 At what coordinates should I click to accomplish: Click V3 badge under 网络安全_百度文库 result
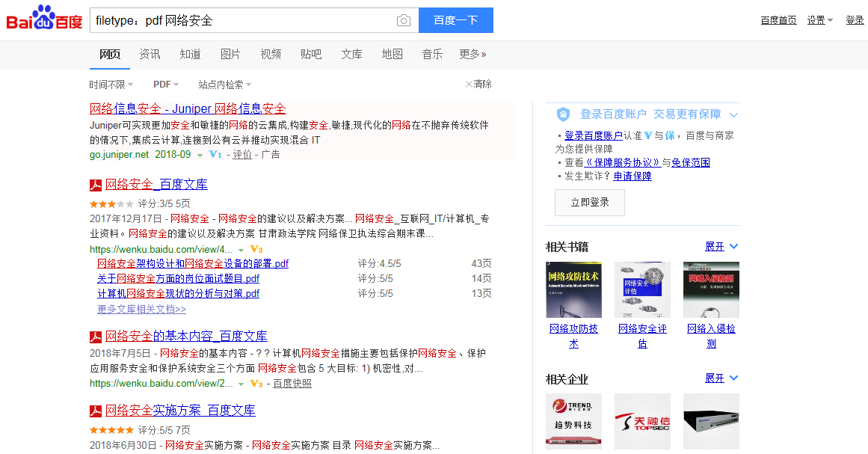coord(256,249)
